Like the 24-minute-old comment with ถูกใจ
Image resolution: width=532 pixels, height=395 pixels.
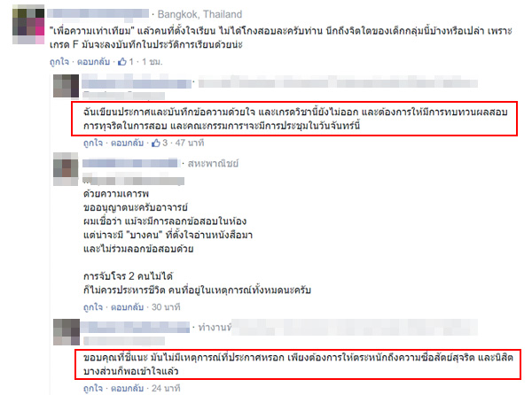(x=93, y=388)
